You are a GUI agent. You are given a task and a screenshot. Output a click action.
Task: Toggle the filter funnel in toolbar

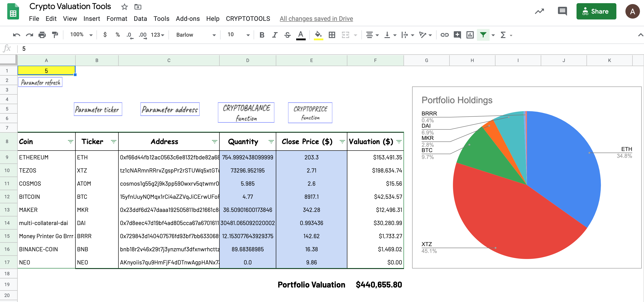(x=483, y=35)
